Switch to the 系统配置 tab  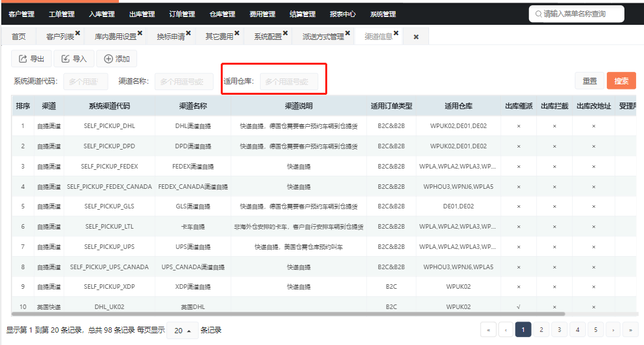[268, 37]
